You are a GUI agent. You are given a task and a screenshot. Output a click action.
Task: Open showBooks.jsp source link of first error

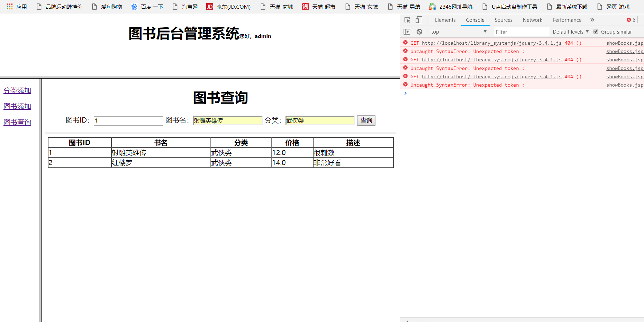tap(625, 43)
